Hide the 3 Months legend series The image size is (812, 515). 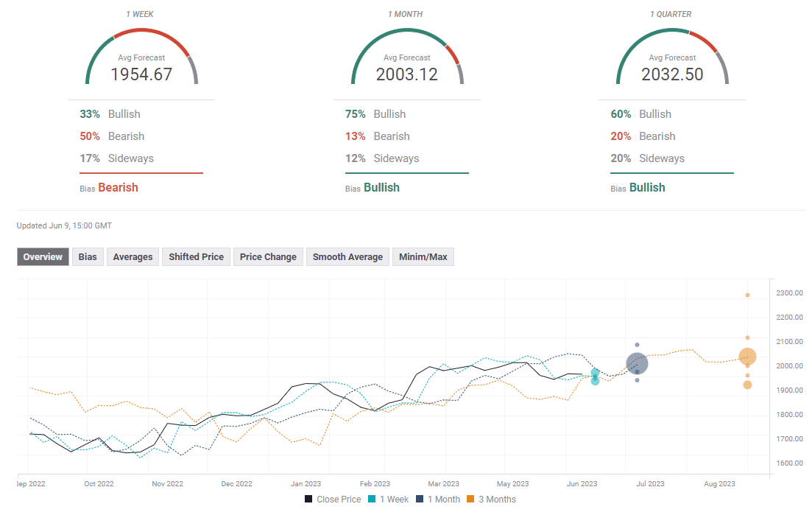(493, 500)
